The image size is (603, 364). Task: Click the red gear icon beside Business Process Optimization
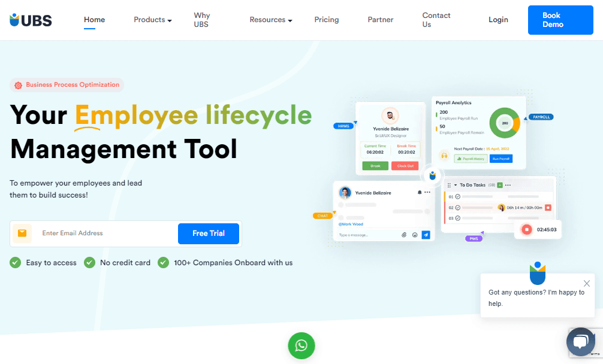[18, 85]
